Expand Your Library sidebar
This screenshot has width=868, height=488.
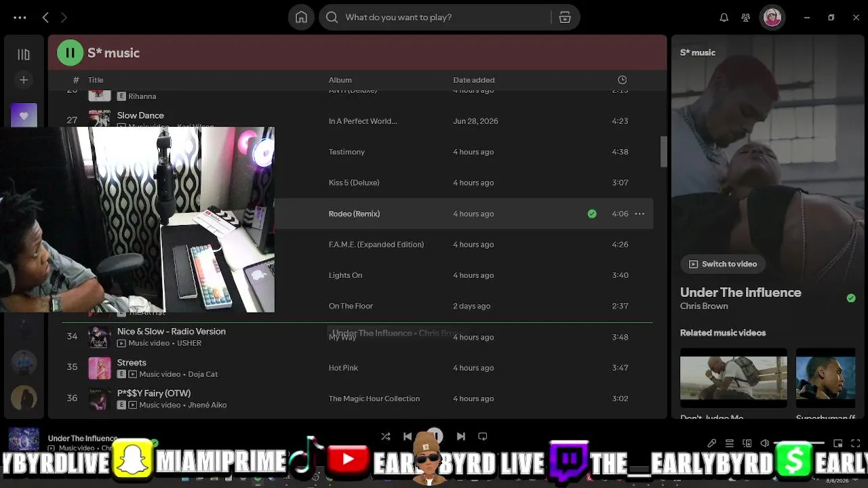coord(24,54)
